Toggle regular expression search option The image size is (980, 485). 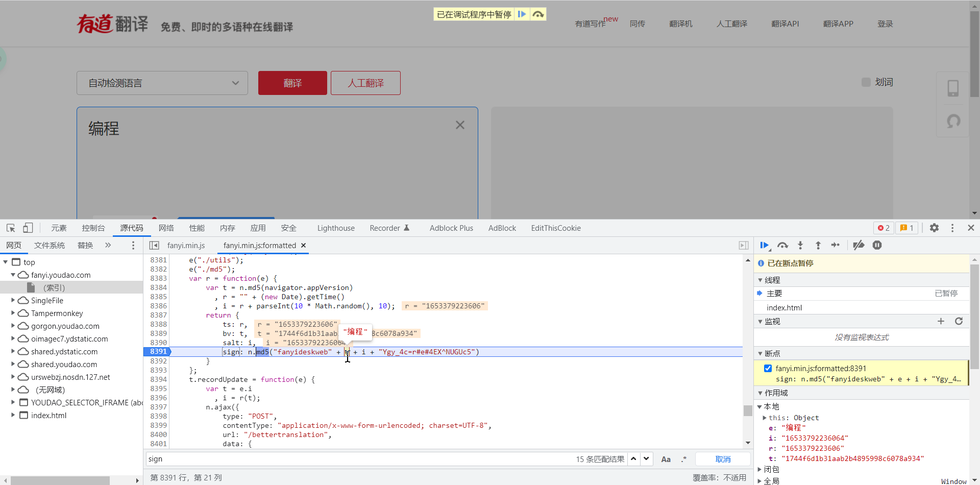pyautogui.click(x=684, y=459)
